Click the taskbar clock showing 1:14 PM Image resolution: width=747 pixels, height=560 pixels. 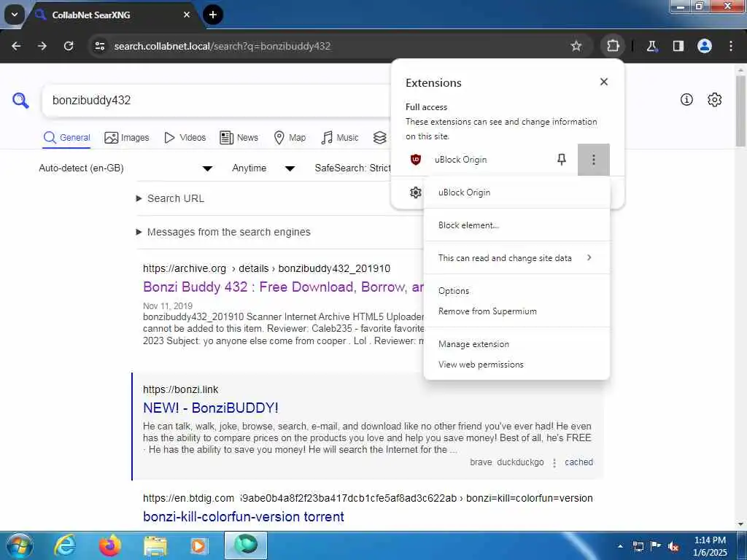pyautogui.click(x=710, y=546)
